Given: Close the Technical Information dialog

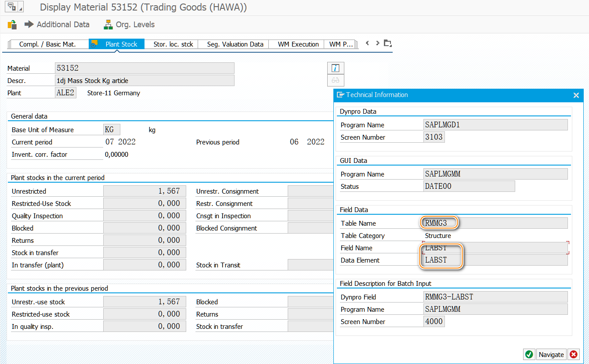Looking at the screenshot, I should point(576,95).
